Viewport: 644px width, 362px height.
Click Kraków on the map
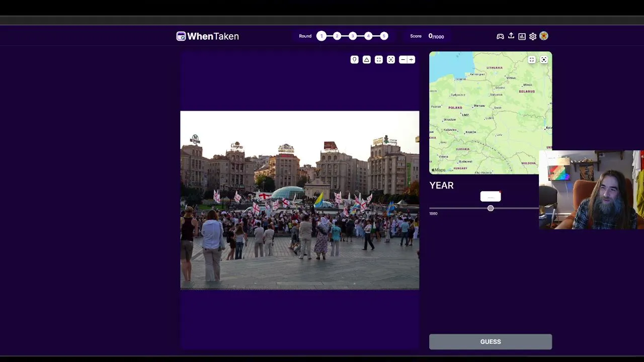pyautogui.click(x=471, y=132)
